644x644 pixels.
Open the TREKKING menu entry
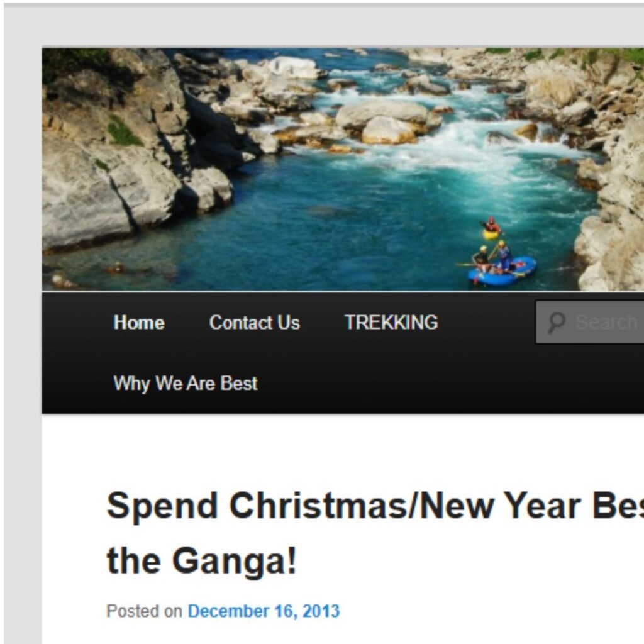click(391, 323)
